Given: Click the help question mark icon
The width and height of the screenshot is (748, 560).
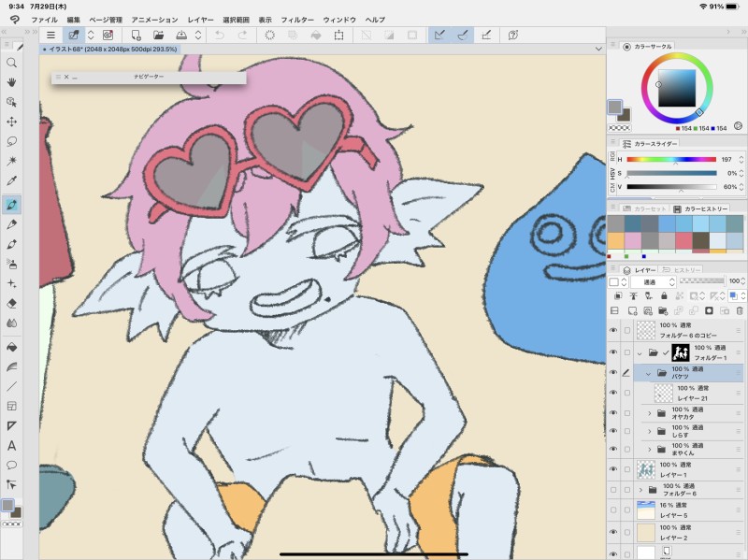Looking at the screenshot, I should click(512, 35).
